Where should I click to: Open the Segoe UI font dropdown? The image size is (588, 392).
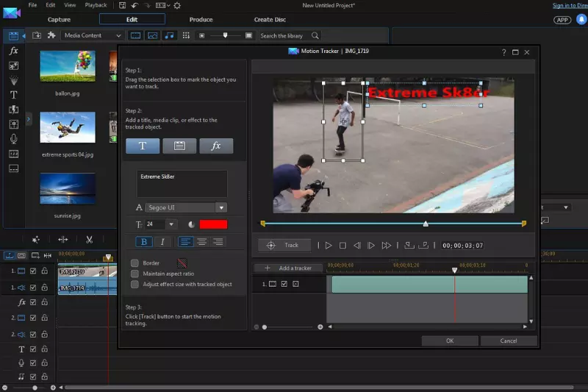coord(221,207)
